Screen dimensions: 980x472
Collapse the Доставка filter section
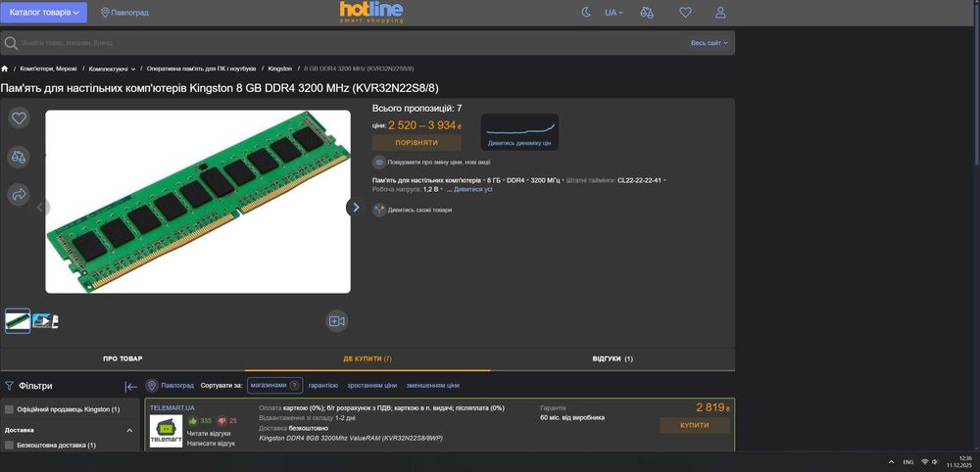pos(129,430)
